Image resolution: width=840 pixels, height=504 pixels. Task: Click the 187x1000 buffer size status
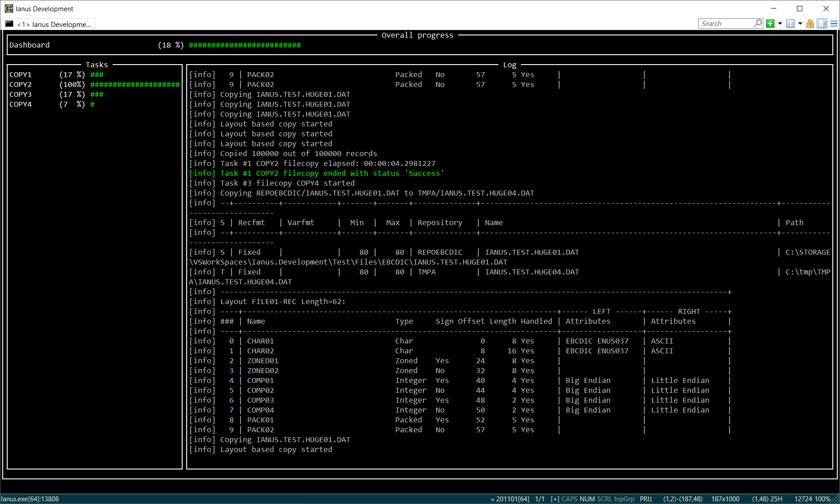click(725, 499)
